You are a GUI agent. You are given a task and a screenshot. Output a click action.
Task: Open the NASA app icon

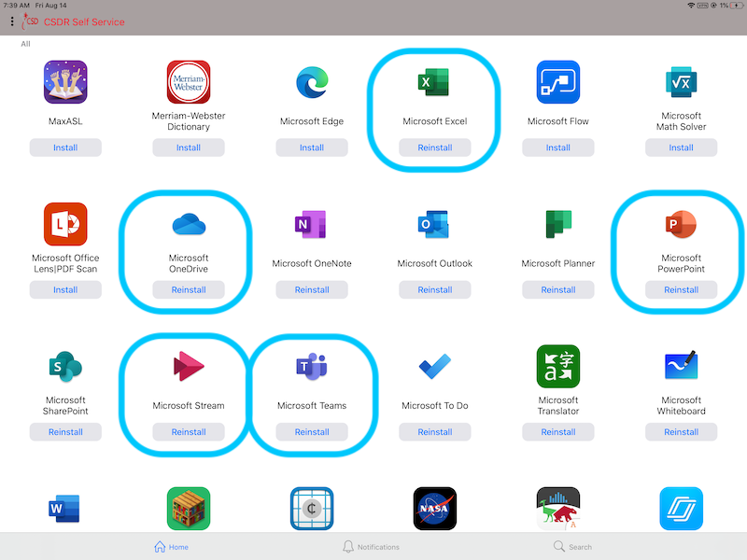click(x=434, y=508)
